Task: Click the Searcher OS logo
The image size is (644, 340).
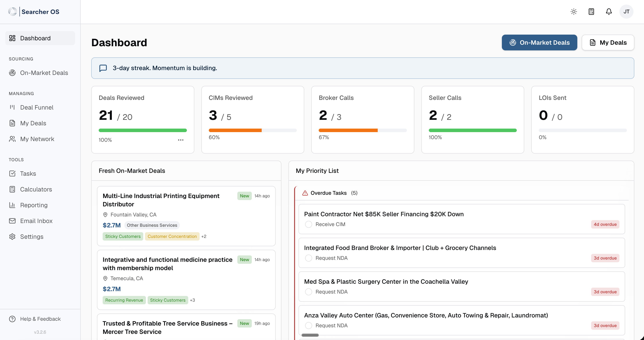Action: pyautogui.click(x=34, y=12)
